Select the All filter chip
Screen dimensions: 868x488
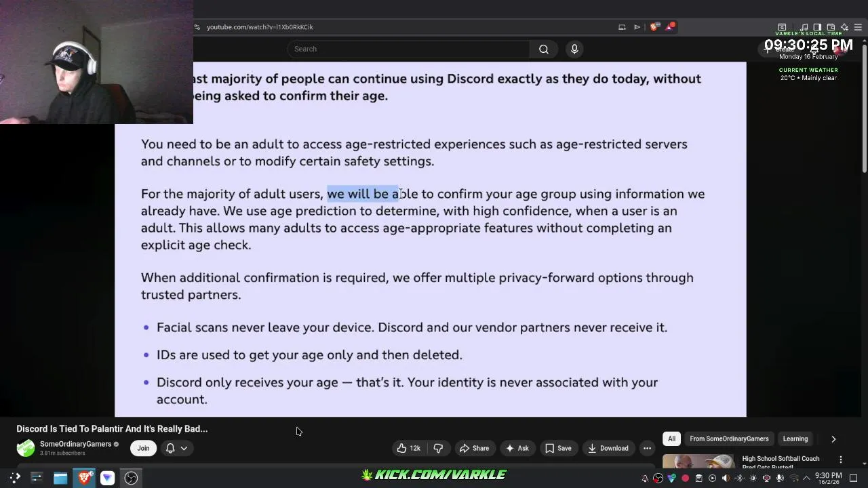pos(671,439)
